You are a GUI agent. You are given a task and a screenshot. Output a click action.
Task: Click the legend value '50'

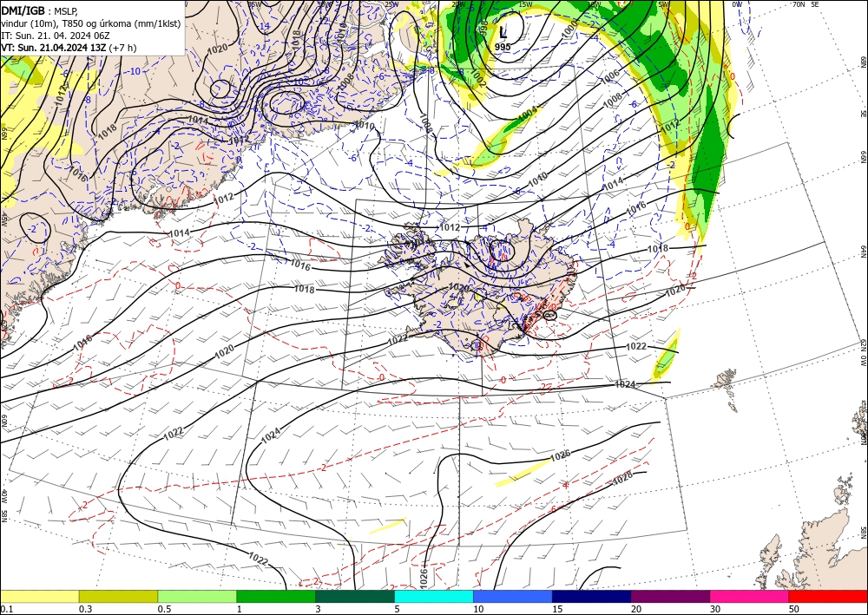coord(795,609)
